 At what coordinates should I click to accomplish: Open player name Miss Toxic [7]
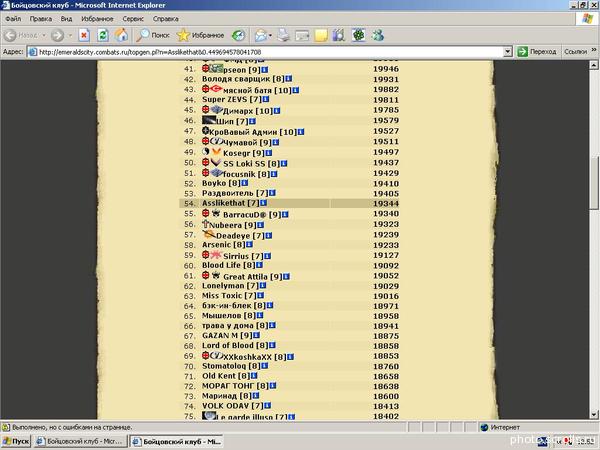click(229, 296)
